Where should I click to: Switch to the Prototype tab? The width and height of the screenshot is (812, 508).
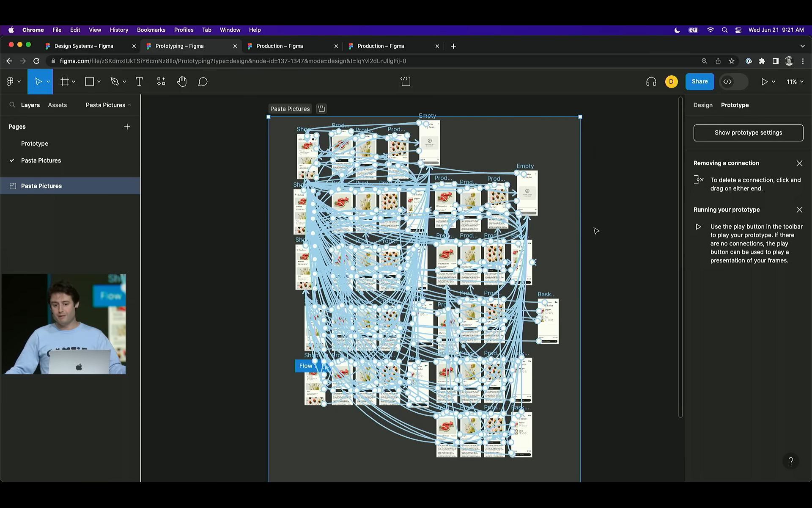click(735, 105)
